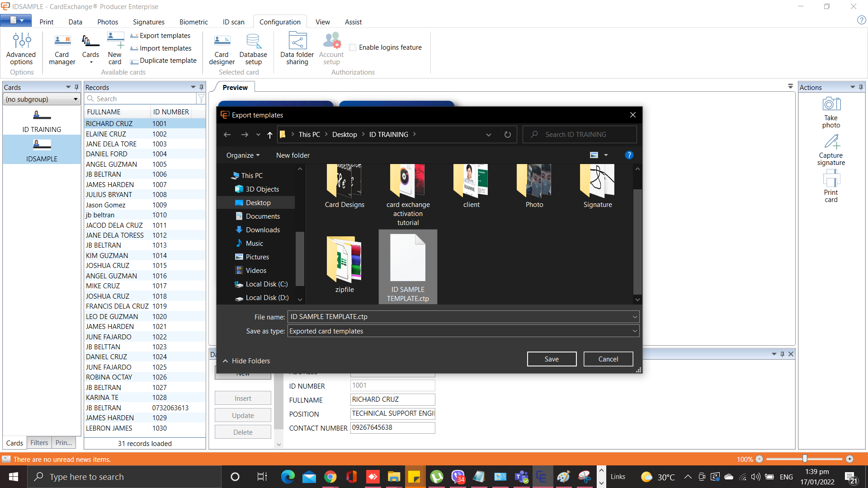The height and width of the screenshot is (488, 868).
Task: Click the Records filter icon
Action: click(x=201, y=99)
